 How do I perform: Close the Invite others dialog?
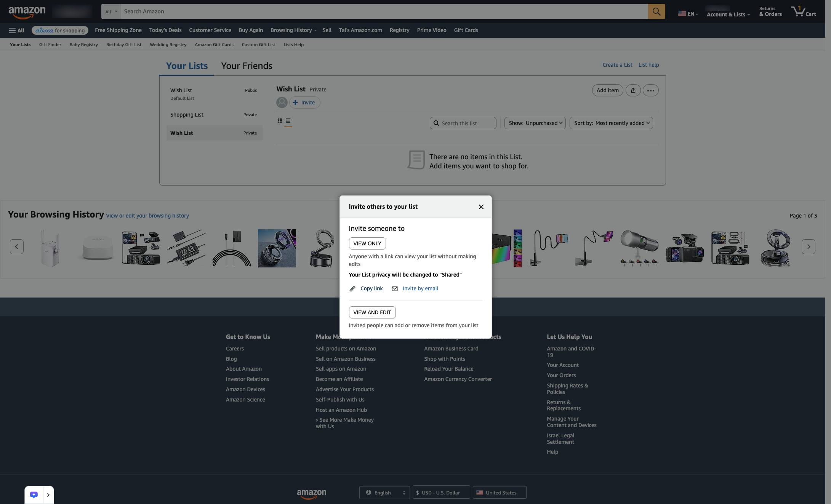[x=481, y=207]
